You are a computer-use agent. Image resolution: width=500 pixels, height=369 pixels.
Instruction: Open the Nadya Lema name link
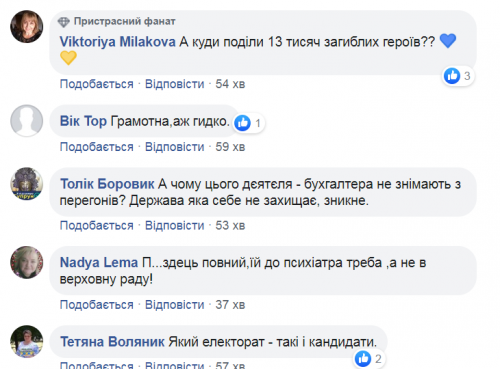[99, 263]
